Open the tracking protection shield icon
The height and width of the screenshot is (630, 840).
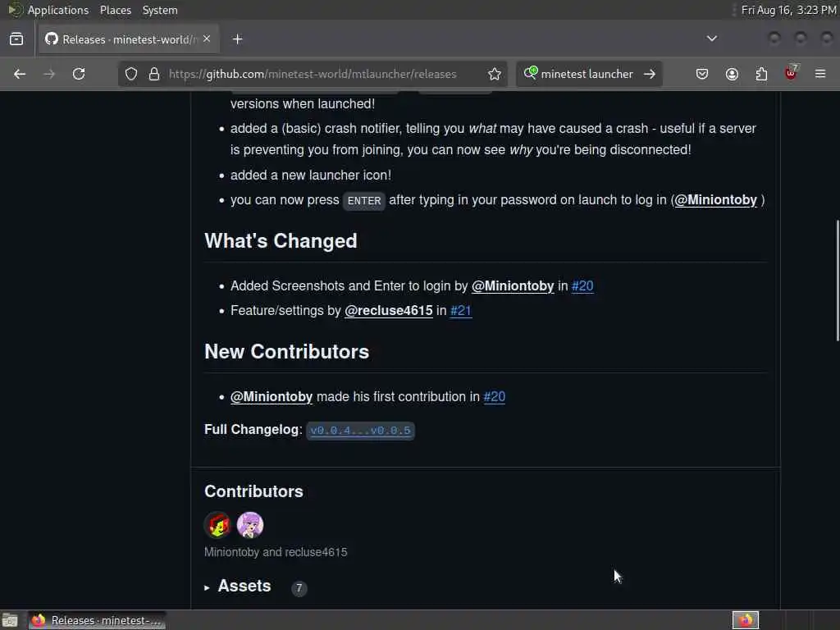pyautogui.click(x=131, y=74)
